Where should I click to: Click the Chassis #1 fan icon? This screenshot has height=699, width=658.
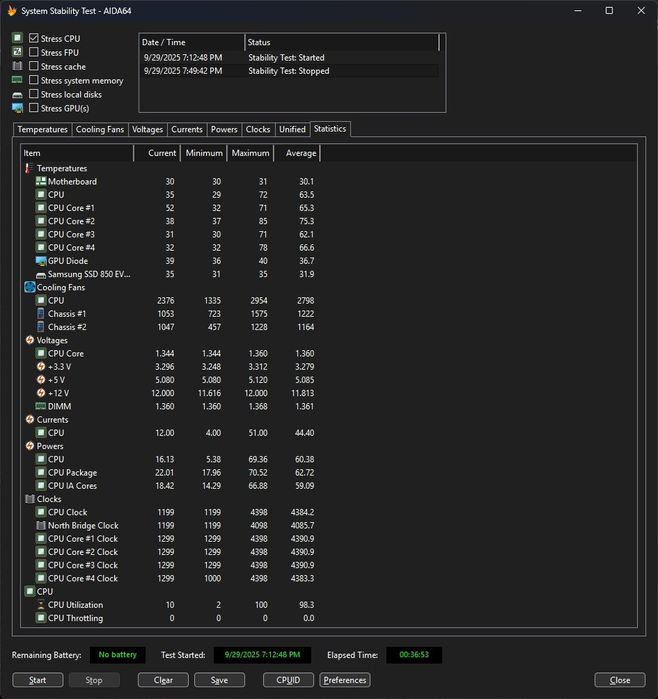41,313
